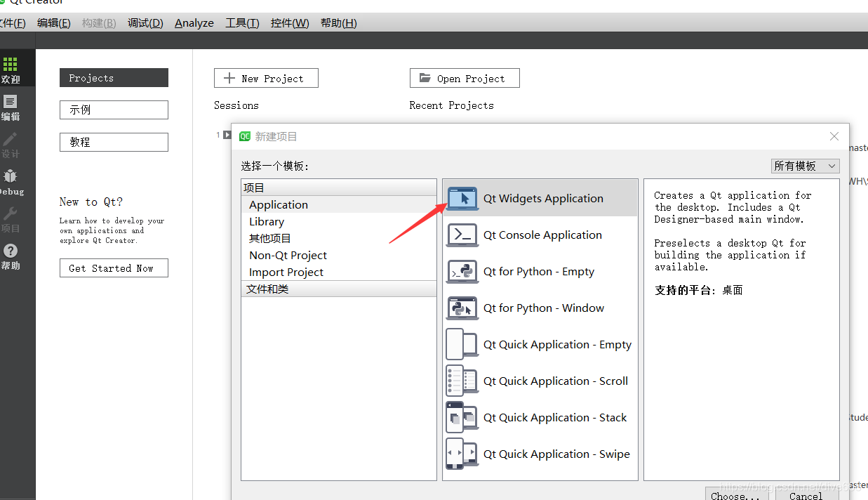
Task: Select the Qt Quick Application - Empty icon
Action: tap(462, 345)
